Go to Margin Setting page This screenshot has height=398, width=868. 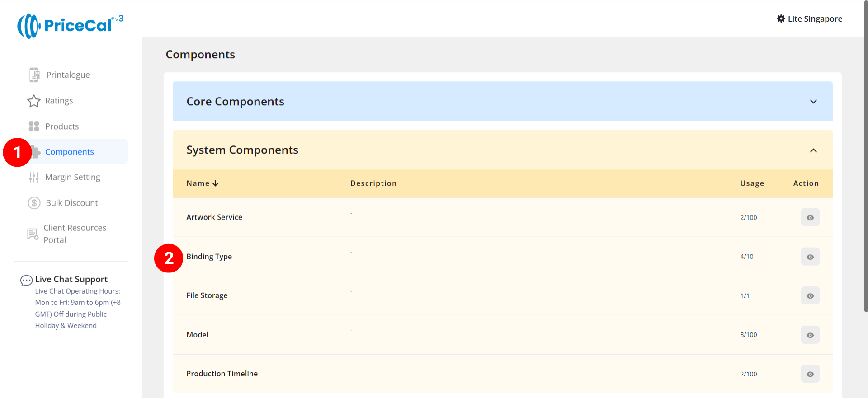point(73,178)
